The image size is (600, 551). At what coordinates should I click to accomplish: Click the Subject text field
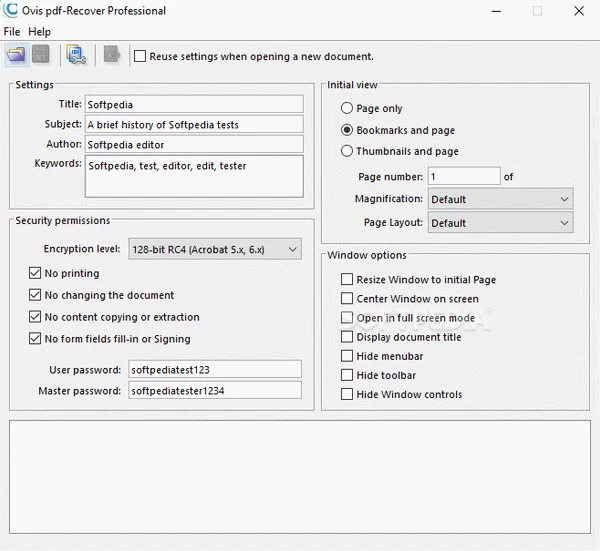[194, 124]
